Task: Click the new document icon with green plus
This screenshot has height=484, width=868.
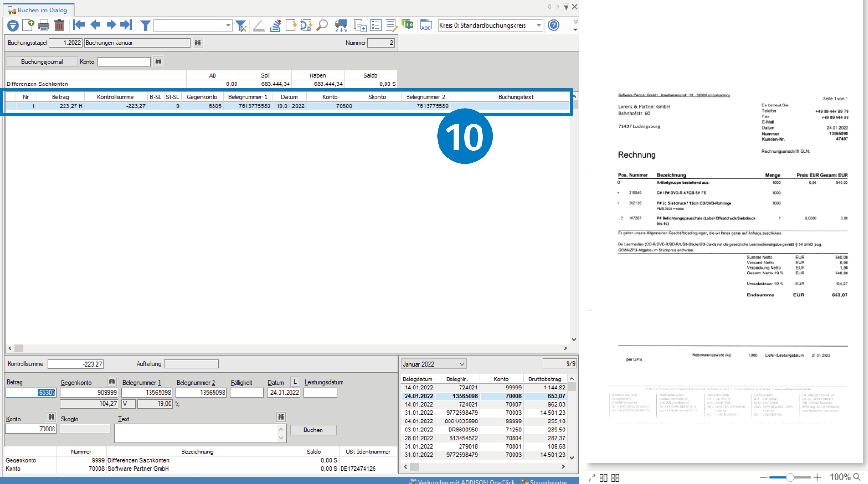Action: pyautogui.click(x=28, y=25)
